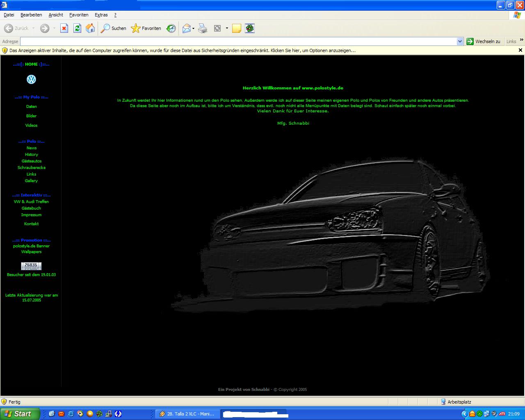Open the Favoriten panel
Viewport: 525px width, 420px height.
point(146,28)
